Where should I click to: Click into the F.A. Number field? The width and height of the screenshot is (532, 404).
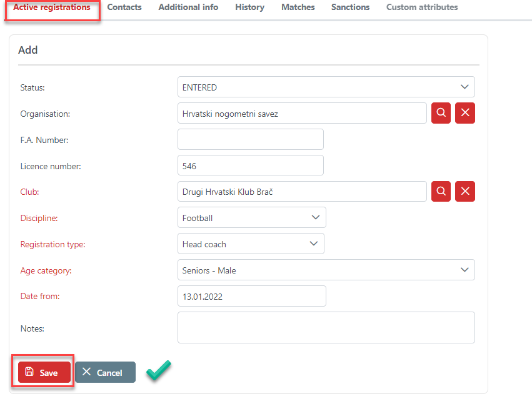tap(250, 139)
